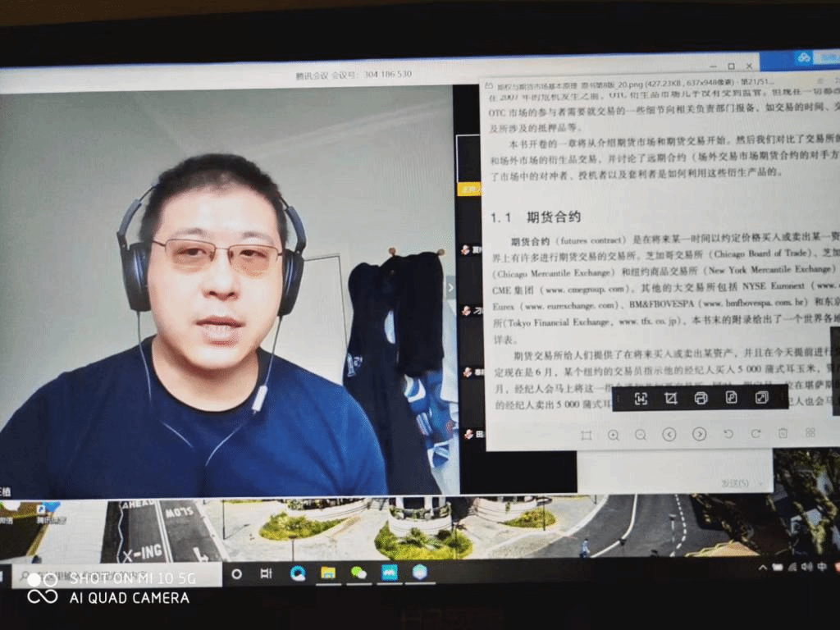Open WeChat from the taskbar
Screen dimensions: 840x630
358,573
